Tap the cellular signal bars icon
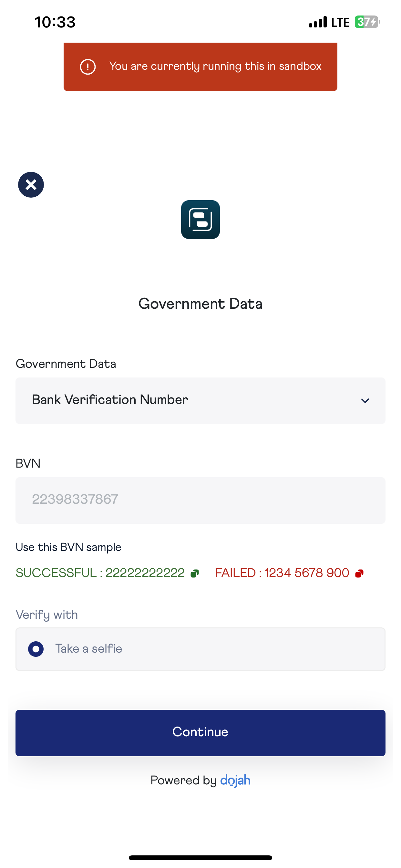Screen dimensions: 401x868 click(318, 22)
